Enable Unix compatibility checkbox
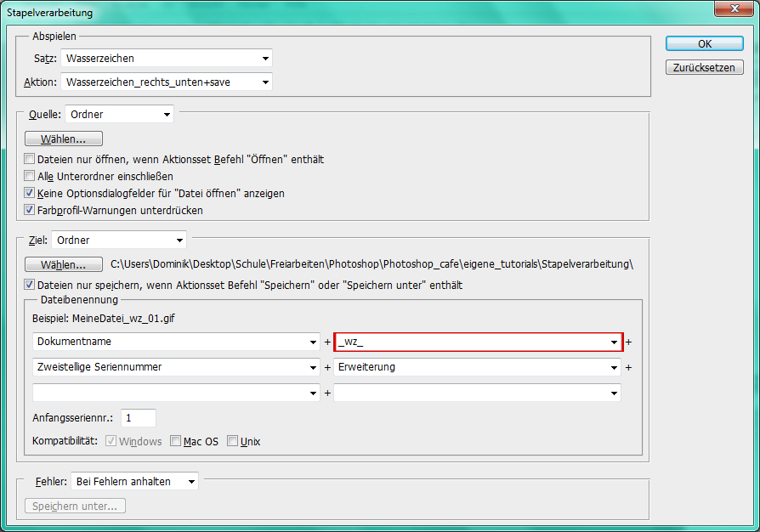 [x=233, y=441]
